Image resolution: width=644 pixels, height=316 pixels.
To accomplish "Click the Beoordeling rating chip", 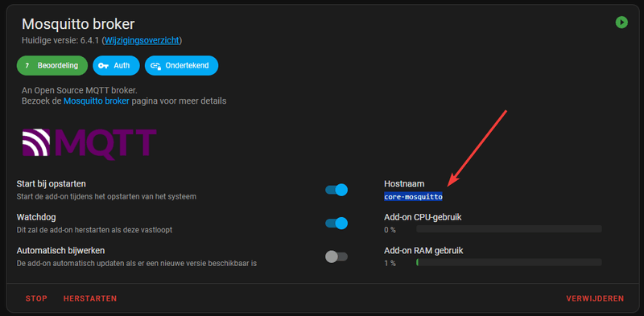I will point(52,65).
